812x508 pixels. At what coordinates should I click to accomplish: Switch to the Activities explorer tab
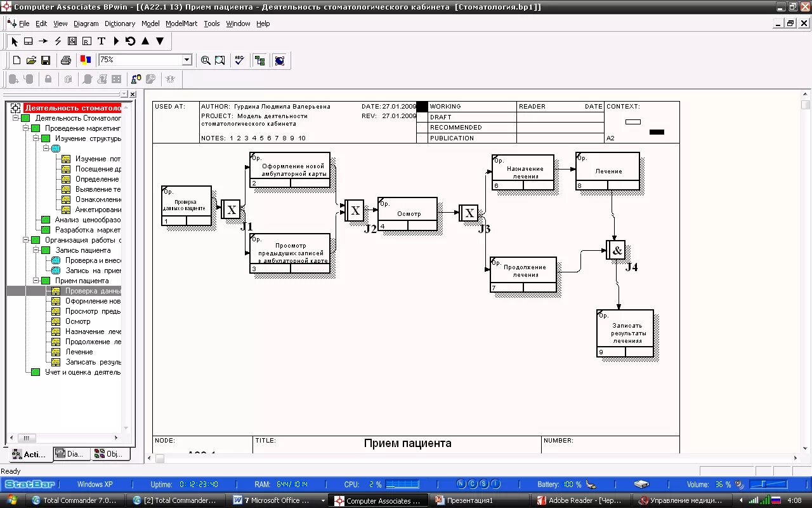(29, 454)
